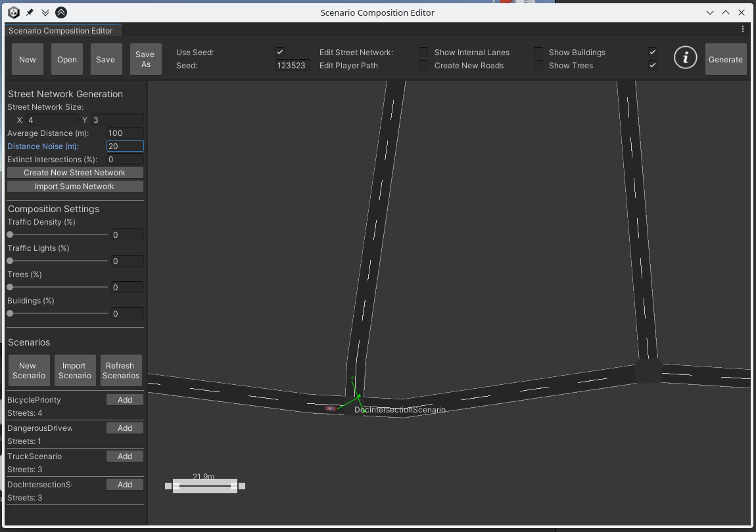This screenshot has height=532, width=756.
Task: Open the three-dot options menu of the editor tab
Action: (742, 30)
